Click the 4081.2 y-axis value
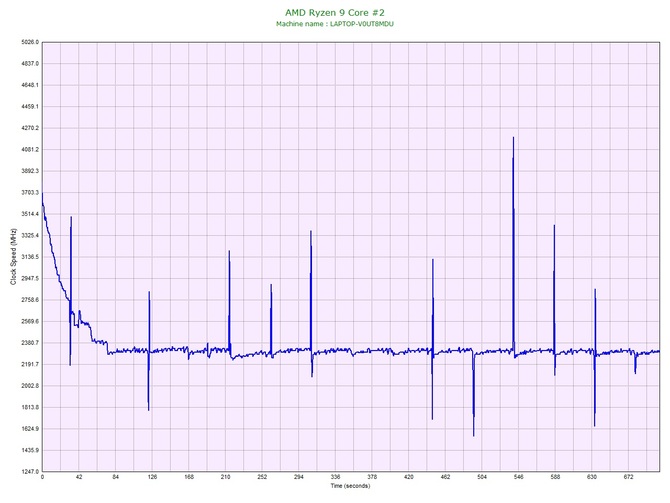Viewport: 670px width, 503px height. (x=30, y=150)
